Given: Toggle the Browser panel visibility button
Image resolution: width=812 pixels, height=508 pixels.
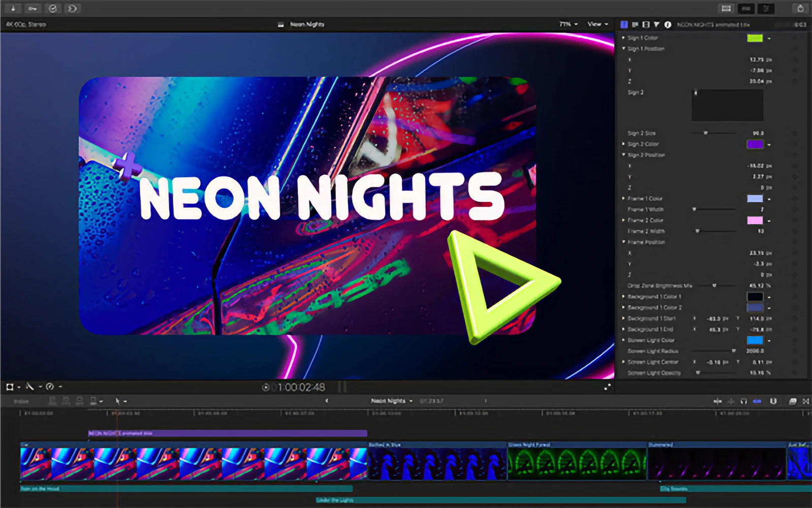Looking at the screenshot, I should click(726, 9).
